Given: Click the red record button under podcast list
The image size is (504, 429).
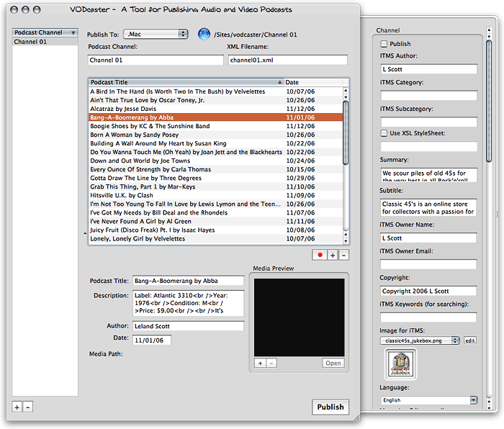Looking at the screenshot, I should click(320, 255).
